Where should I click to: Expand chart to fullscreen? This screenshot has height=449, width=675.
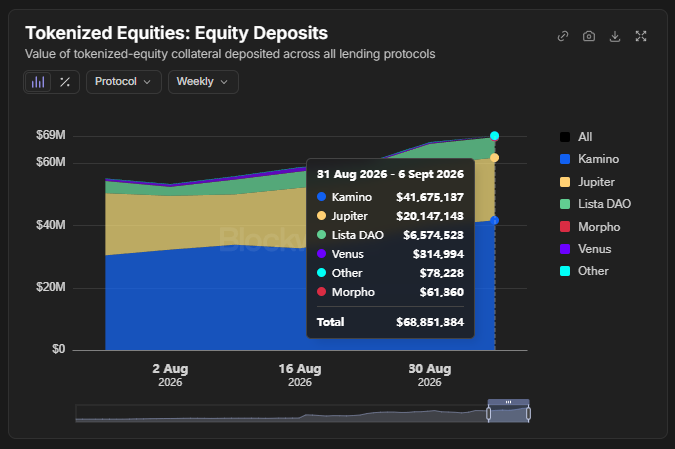coord(641,36)
